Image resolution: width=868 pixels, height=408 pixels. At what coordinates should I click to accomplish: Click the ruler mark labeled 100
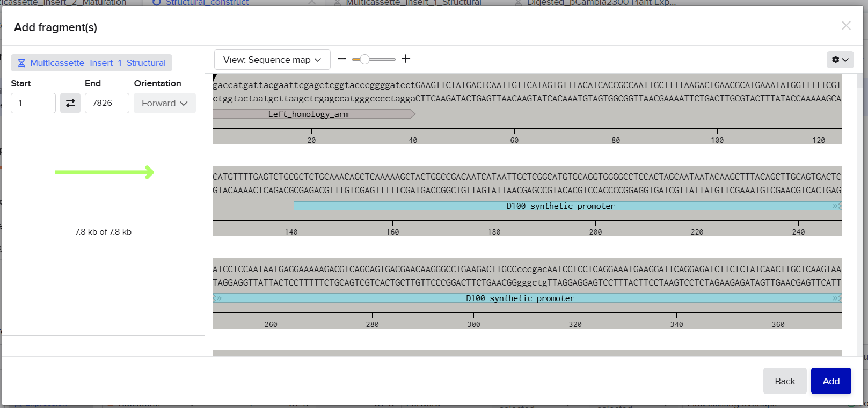(717, 140)
